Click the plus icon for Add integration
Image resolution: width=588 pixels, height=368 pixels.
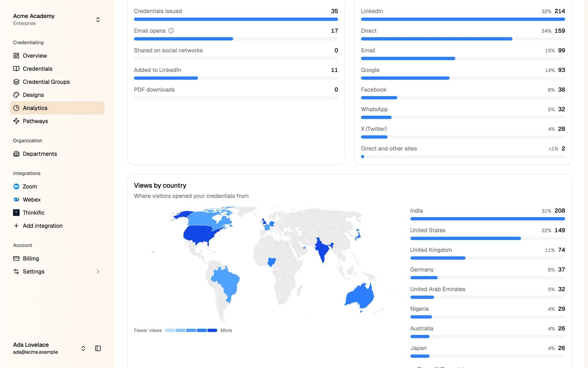pos(16,226)
